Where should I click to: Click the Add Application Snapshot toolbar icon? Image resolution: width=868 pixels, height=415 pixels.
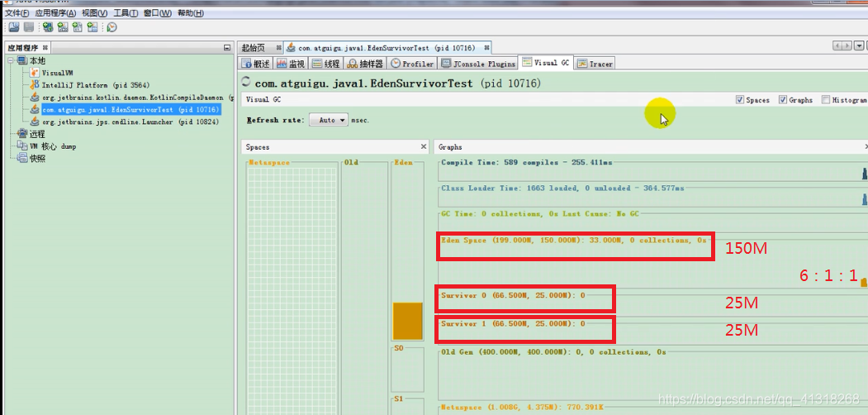[x=92, y=26]
